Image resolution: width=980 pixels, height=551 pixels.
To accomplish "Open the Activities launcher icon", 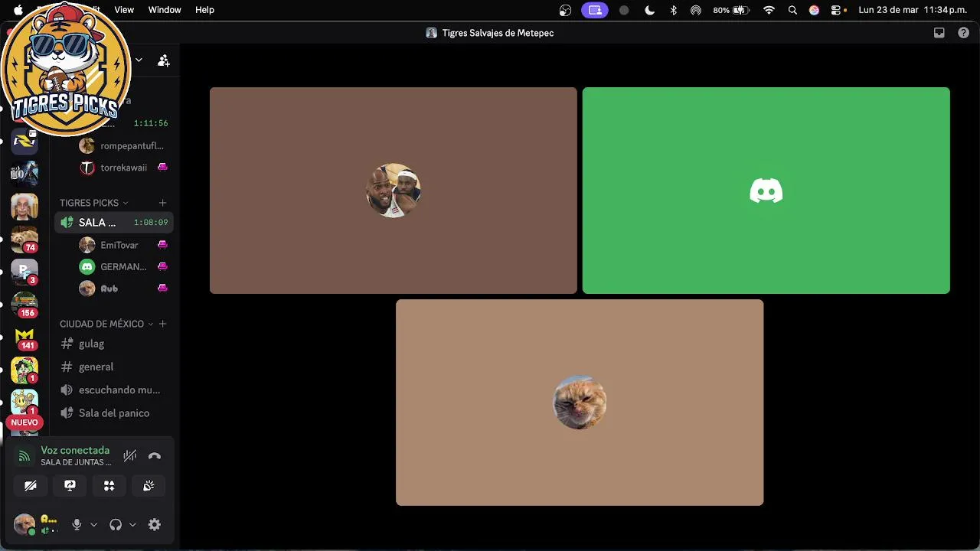I will (x=109, y=486).
